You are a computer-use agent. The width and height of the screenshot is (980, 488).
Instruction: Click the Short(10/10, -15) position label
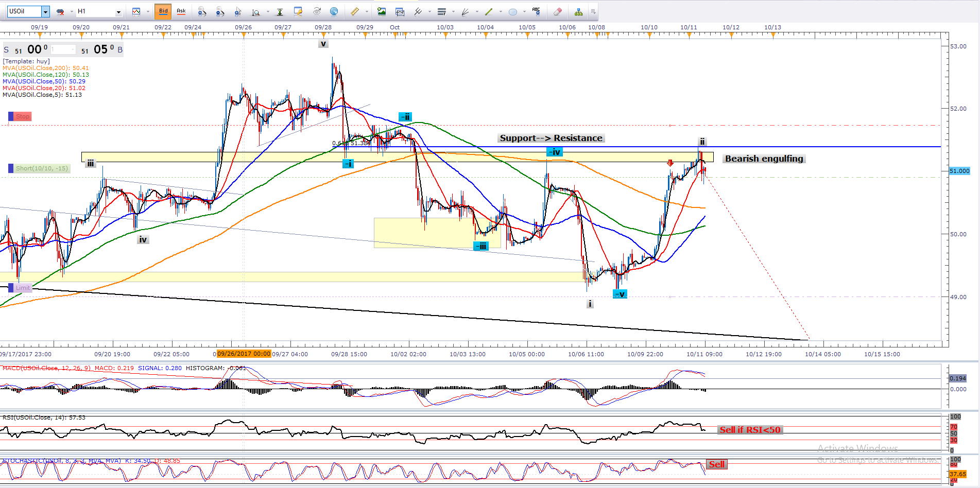[x=41, y=168]
